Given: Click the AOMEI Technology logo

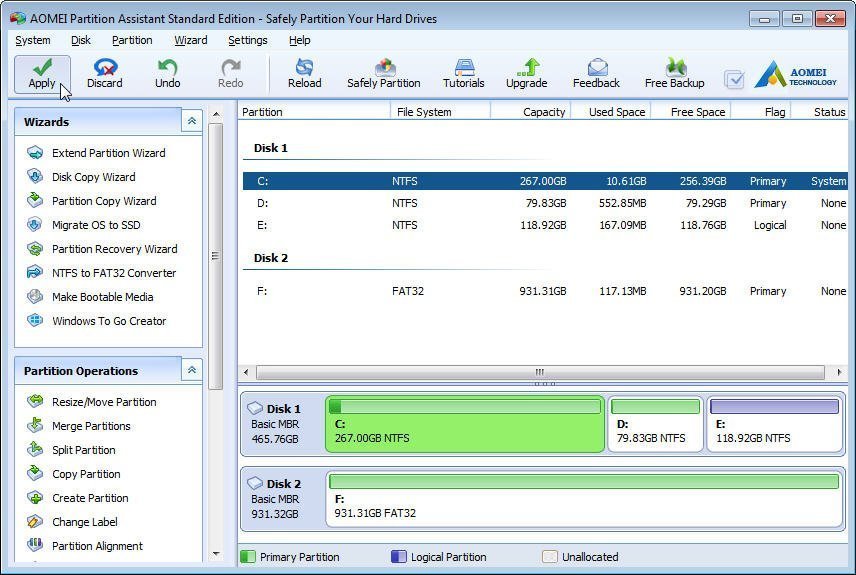Looking at the screenshot, I should [796, 74].
